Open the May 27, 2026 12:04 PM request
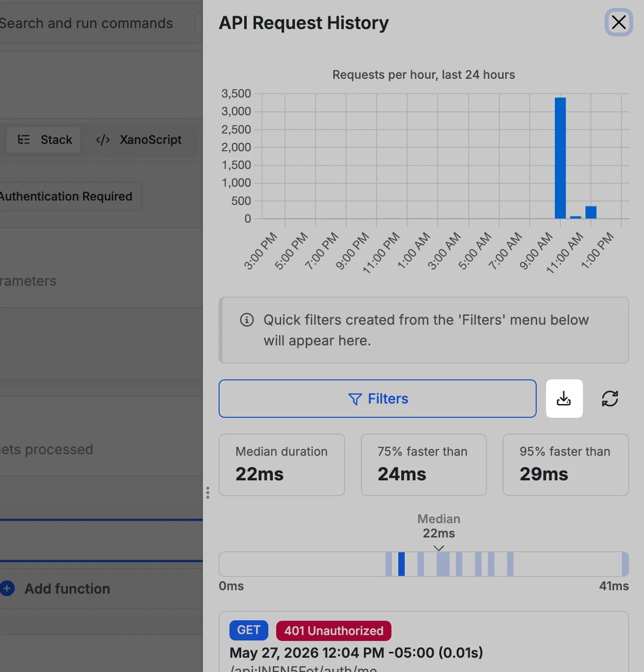This screenshot has width=644, height=672. [424, 642]
